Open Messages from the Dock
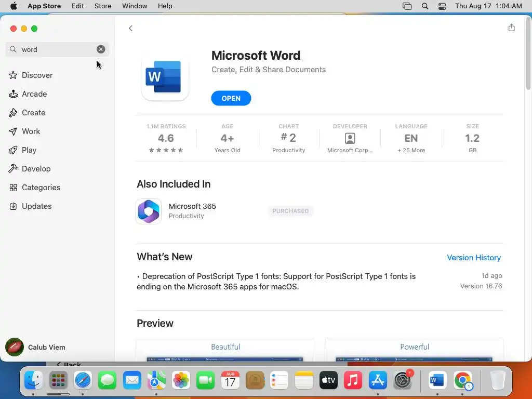This screenshot has height=399, width=532. [107, 380]
